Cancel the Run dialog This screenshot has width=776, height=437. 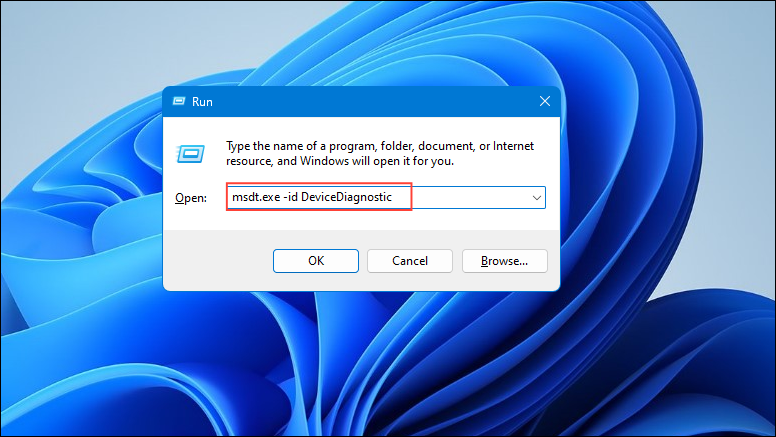click(x=410, y=261)
